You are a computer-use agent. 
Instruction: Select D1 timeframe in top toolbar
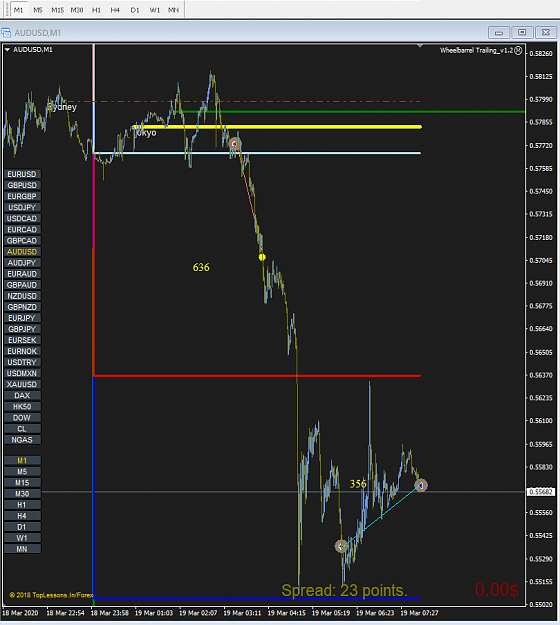135,10
